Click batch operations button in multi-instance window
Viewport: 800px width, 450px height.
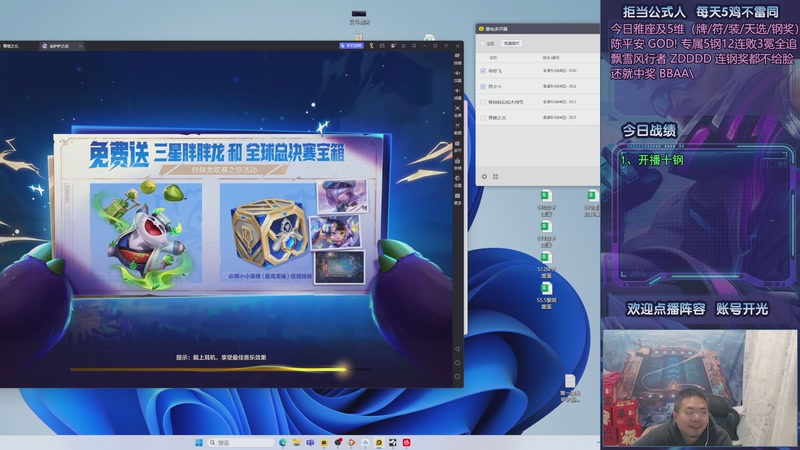click(x=512, y=43)
